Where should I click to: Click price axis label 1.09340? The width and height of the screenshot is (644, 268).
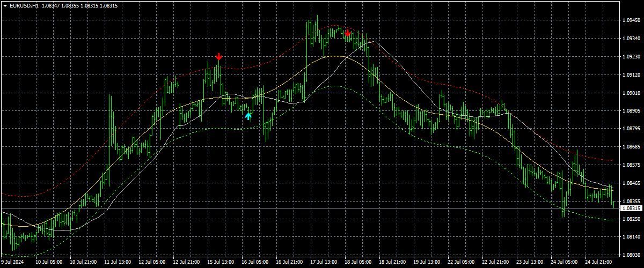[x=631, y=39]
